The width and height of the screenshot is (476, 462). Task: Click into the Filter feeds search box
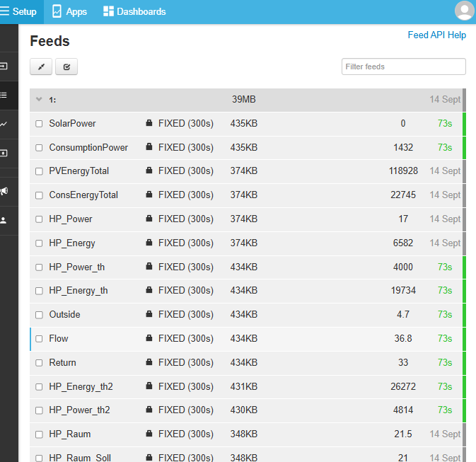(x=403, y=67)
